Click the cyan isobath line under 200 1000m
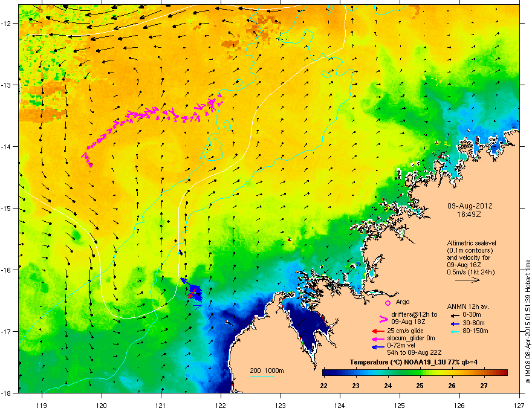This screenshot has height=411, width=532. pyautogui.click(x=262, y=376)
